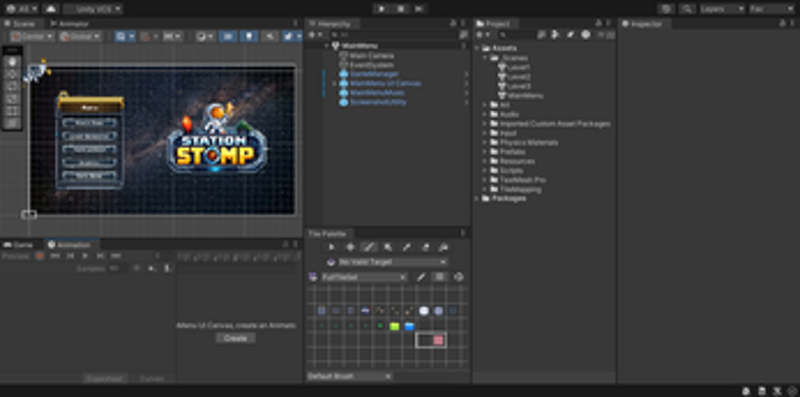Open the Unity VCS dropdown

[93, 9]
